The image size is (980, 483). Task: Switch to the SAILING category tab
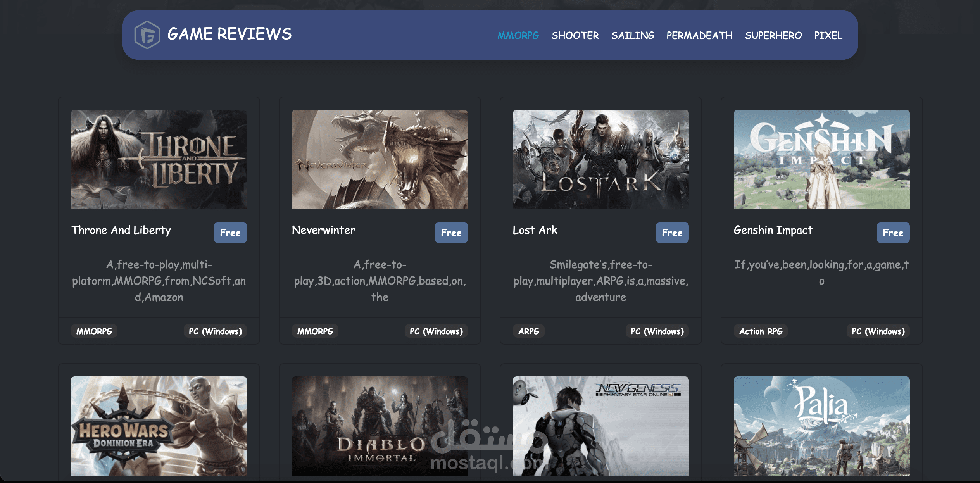633,35
